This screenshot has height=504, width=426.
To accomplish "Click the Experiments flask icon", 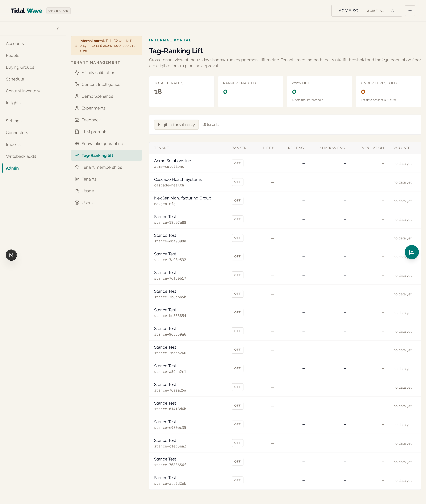I will 77,108.
